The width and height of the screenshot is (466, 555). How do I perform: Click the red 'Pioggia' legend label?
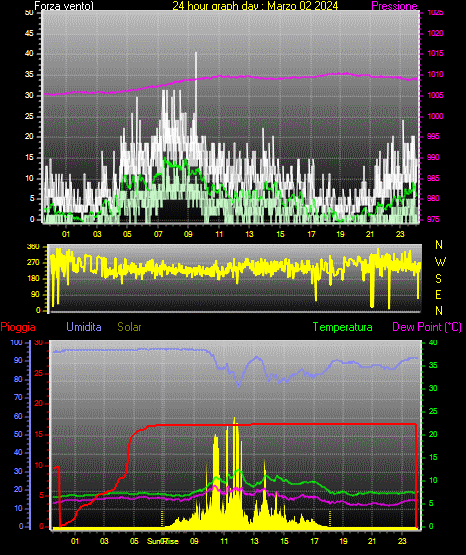point(18,327)
